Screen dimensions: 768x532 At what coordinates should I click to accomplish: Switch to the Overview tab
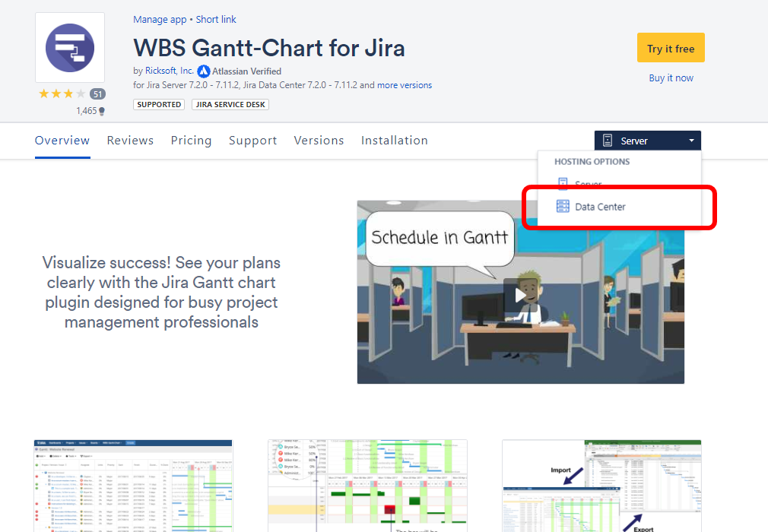(62, 141)
